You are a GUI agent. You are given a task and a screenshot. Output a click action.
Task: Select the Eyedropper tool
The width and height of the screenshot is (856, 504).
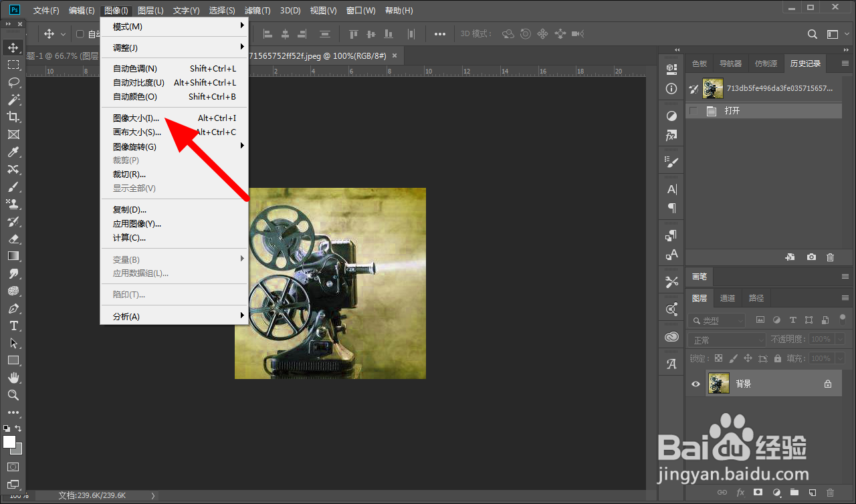pos(13,152)
